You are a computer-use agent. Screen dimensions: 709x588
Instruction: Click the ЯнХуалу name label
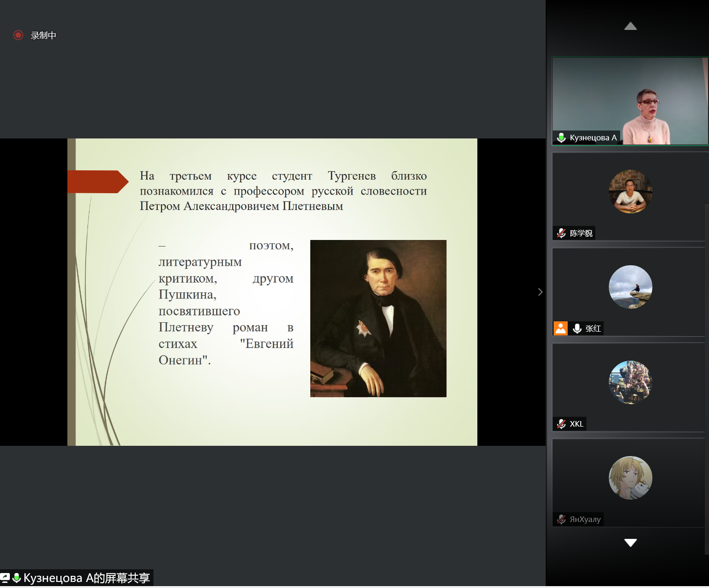pyautogui.click(x=585, y=519)
